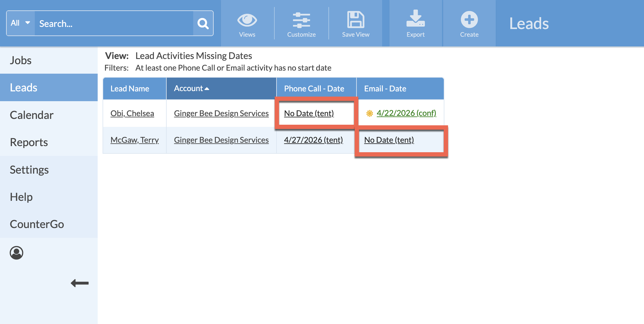
Task: Open the Reports section
Action: click(29, 142)
